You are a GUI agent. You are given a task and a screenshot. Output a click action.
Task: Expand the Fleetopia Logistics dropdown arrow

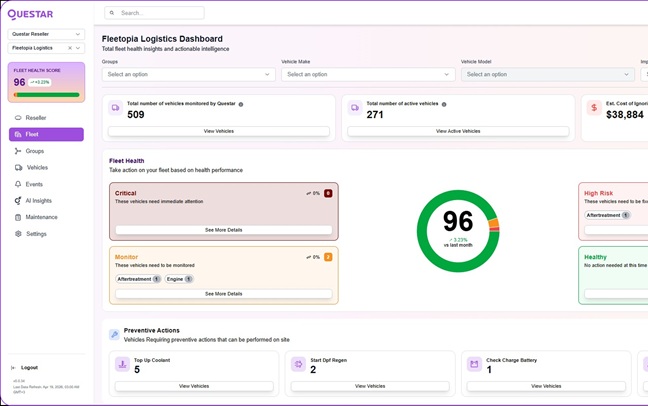[x=78, y=48]
